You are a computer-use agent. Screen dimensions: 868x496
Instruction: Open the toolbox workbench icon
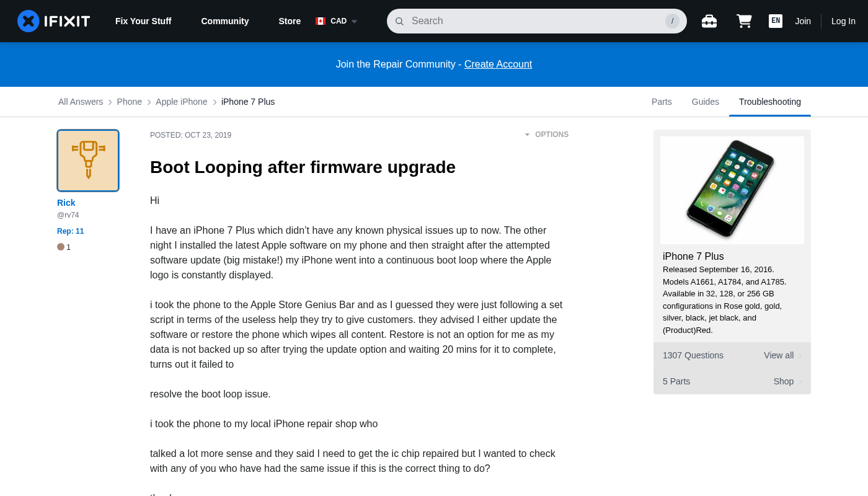coord(709,21)
